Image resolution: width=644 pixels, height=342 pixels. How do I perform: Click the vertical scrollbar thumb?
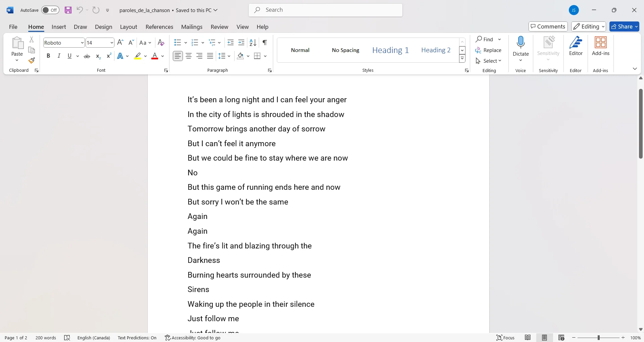point(641,123)
